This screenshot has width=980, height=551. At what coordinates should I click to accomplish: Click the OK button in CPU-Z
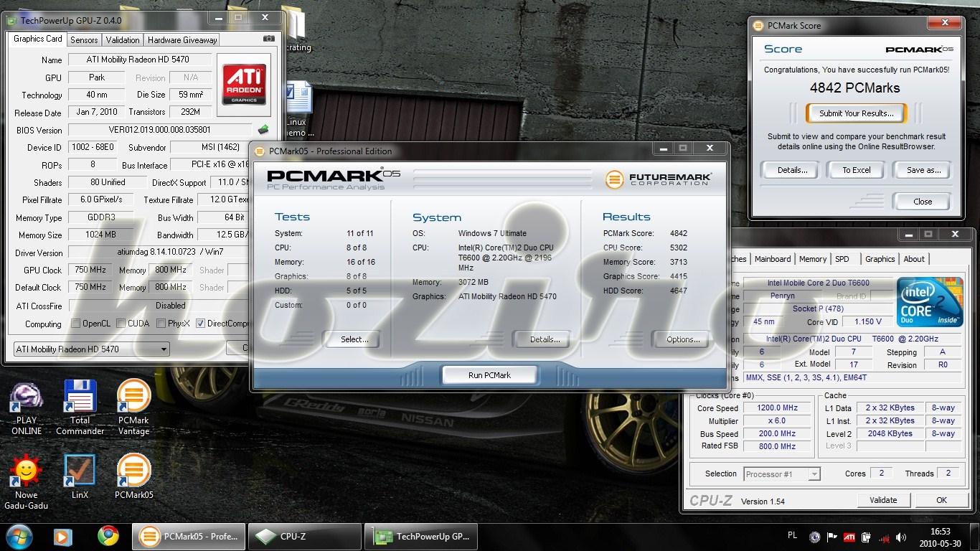(941, 500)
